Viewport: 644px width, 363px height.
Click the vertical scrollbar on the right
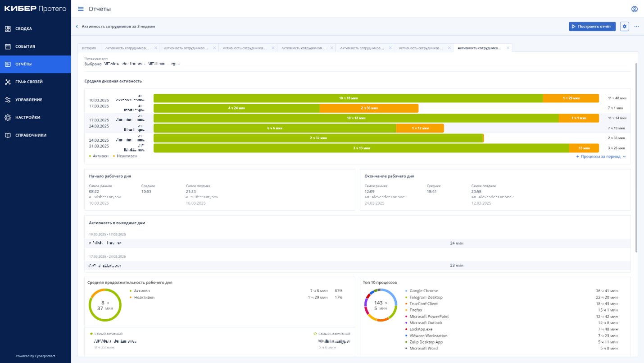pos(636,158)
